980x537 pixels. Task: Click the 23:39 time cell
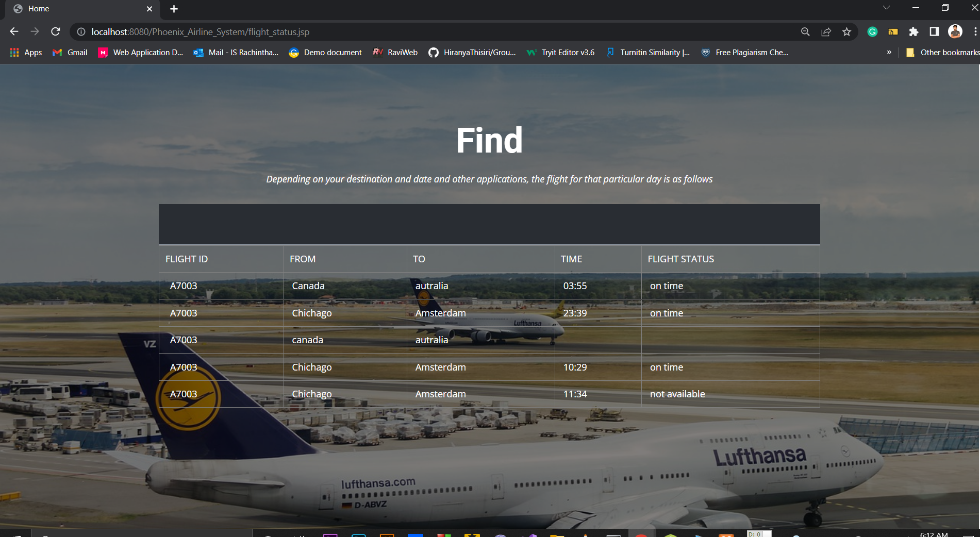tap(575, 313)
